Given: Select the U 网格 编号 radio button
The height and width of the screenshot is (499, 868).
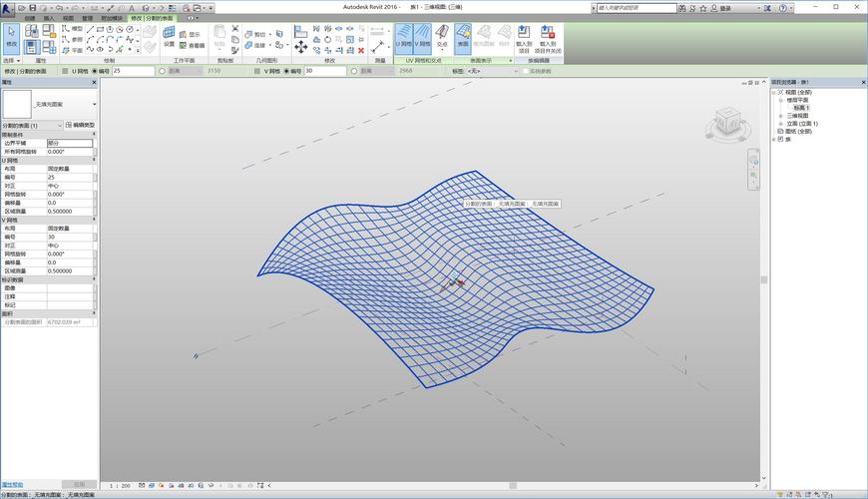Looking at the screenshot, I should (x=95, y=71).
